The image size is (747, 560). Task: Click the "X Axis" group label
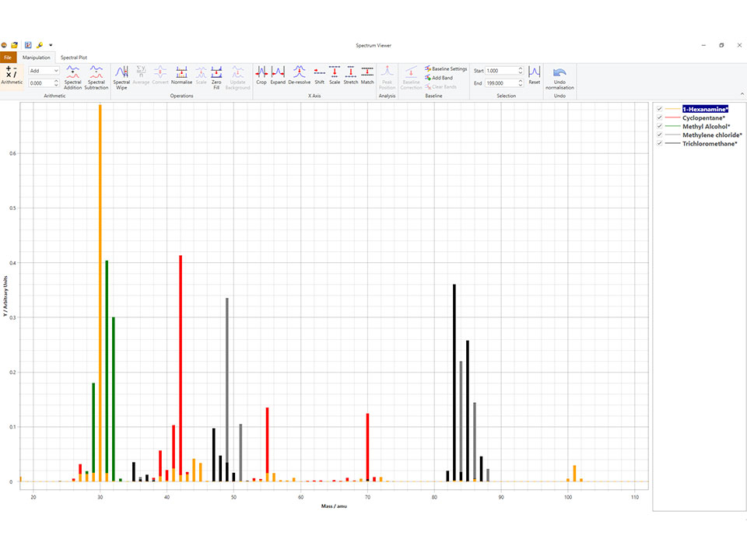coord(314,96)
